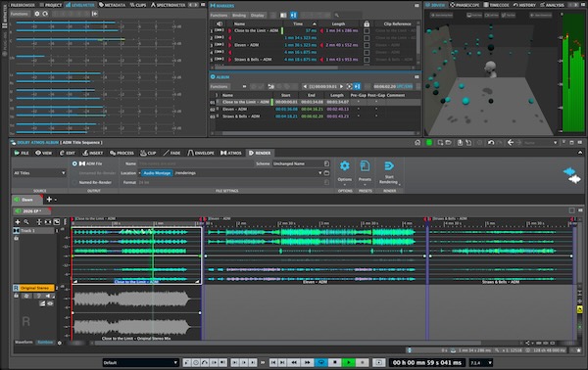The width and height of the screenshot is (588, 370).
Task: Click the undo arrow in title bar
Action: [491, 142]
